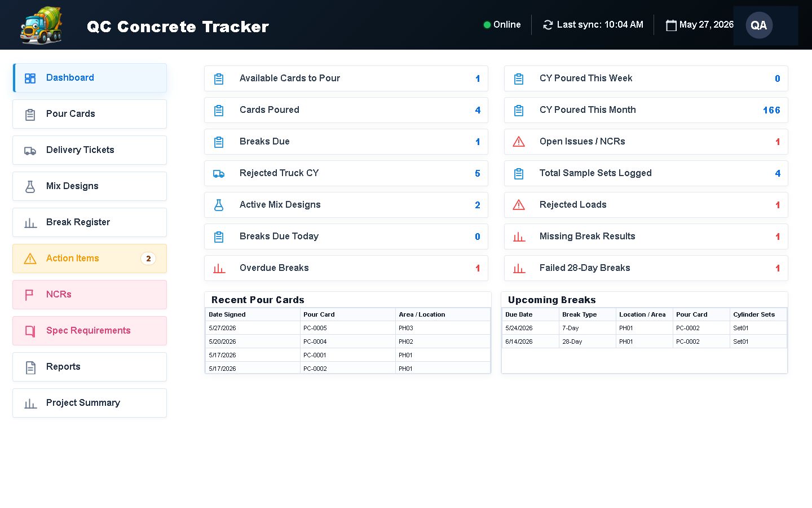
Task: Select the PC-0004 pour card cell
Action: [x=348, y=341]
